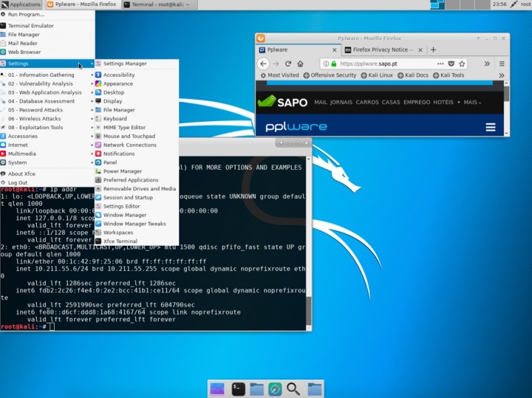Click the ppleware site hamburger menu icon

[491, 127]
